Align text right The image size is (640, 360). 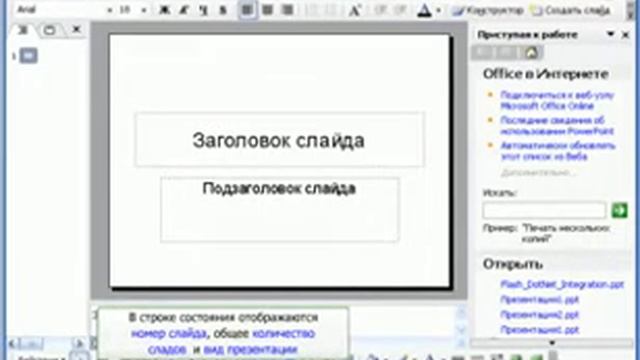[288, 9]
